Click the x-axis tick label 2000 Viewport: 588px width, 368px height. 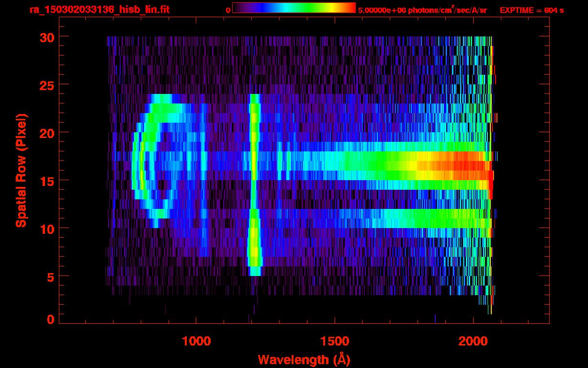click(x=473, y=342)
